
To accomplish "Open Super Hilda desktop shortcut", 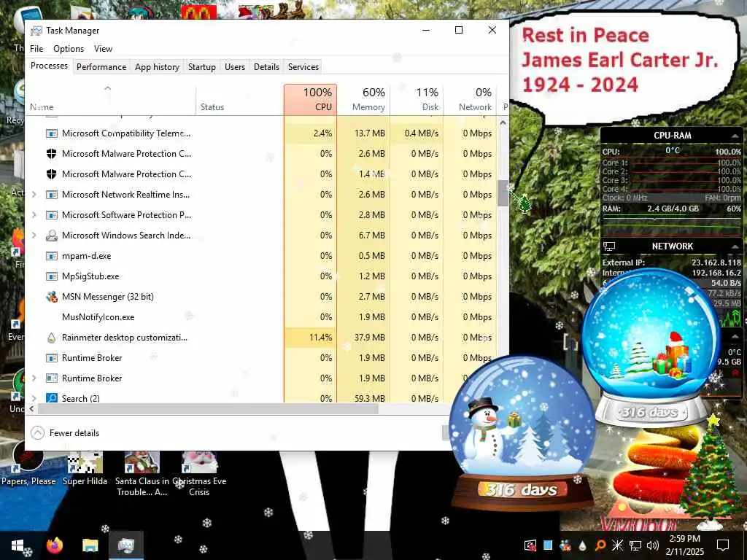I will click(x=85, y=469).
